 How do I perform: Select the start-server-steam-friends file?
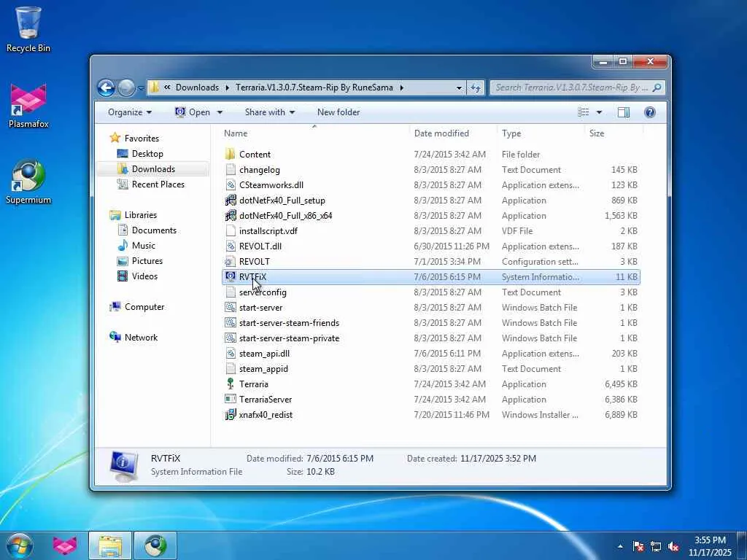(x=430, y=323)
